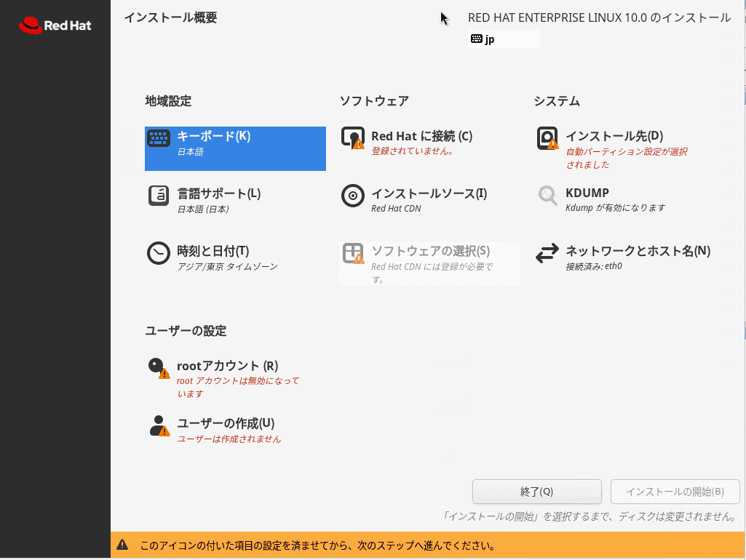
Task: Click the インストール概要 title
Action: [x=170, y=17]
